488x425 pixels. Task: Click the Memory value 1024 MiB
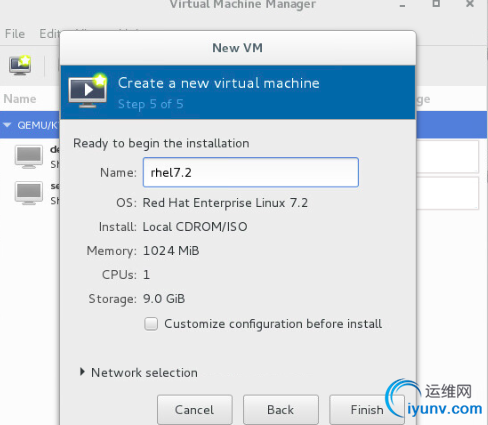point(171,251)
